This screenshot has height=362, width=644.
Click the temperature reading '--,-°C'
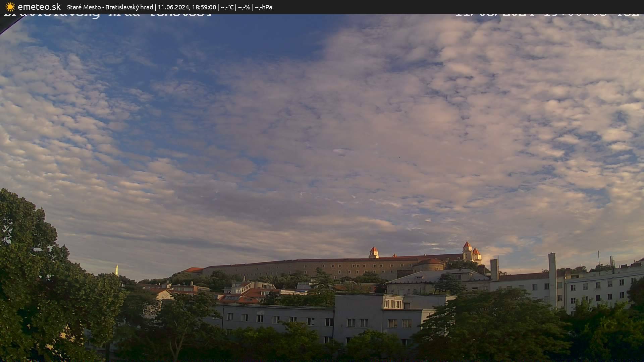click(226, 7)
